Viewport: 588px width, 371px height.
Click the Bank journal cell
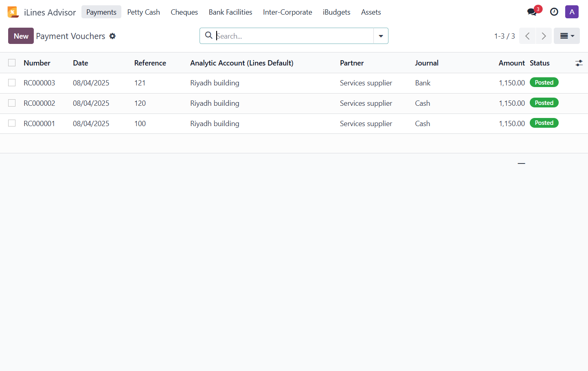[423, 83]
